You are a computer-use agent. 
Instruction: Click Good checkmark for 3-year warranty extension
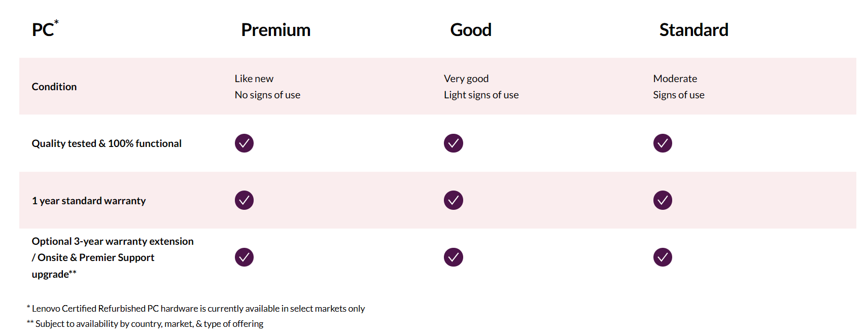point(453,257)
